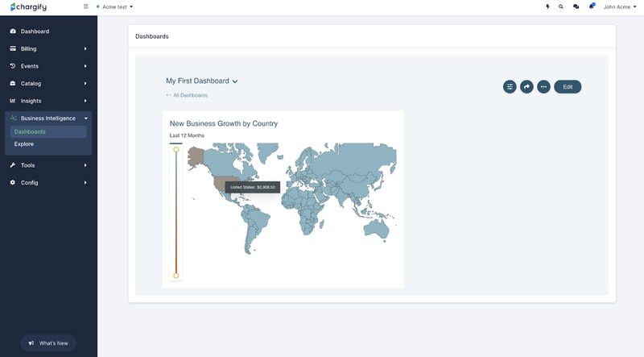The height and width of the screenshot is (357, 644).
Task: Go back to All Dashboards link
Action: [x=187, y=95]
